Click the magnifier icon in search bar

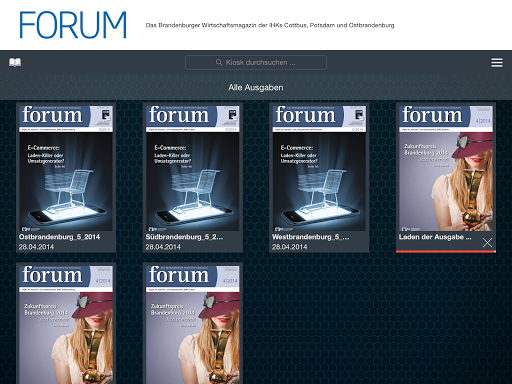click(x=219, y=62)
